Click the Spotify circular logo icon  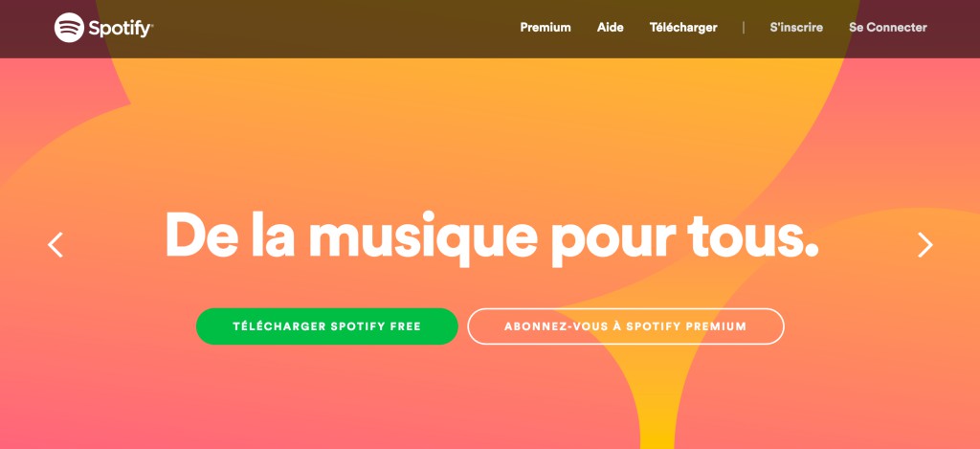click(x=69, y=28)
